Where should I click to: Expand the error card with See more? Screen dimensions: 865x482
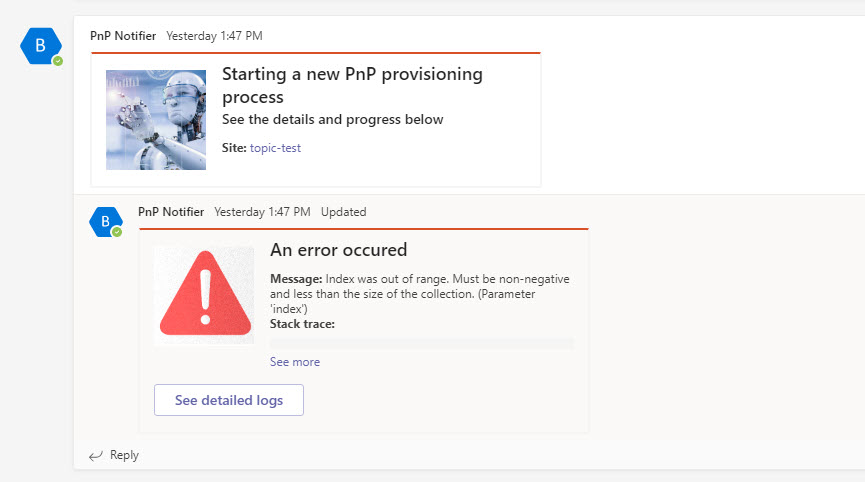click(295, 362)
